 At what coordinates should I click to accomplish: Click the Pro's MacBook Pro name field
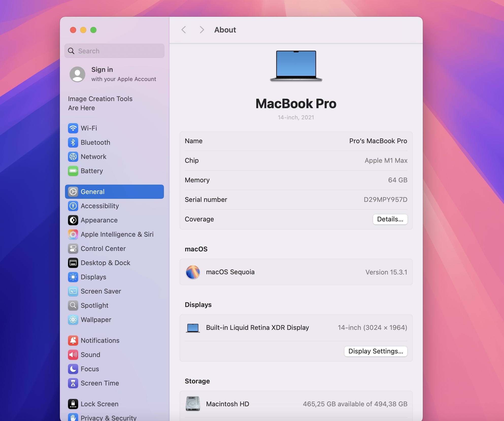[378, 141]
